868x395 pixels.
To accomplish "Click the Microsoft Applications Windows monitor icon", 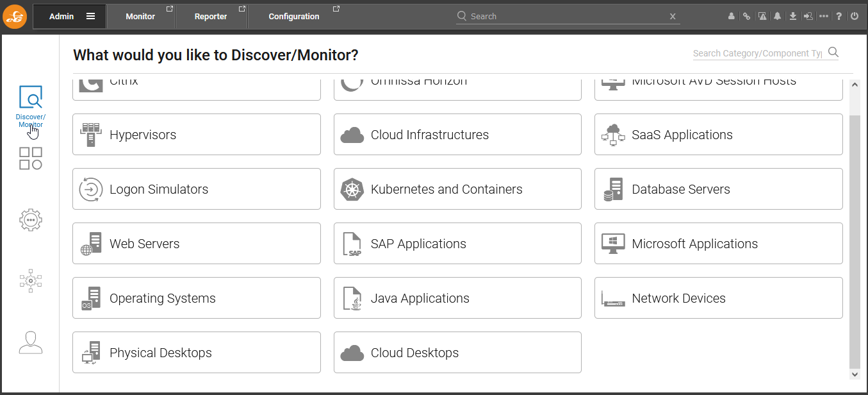I will pyautogui.click(x=613, y=244).
